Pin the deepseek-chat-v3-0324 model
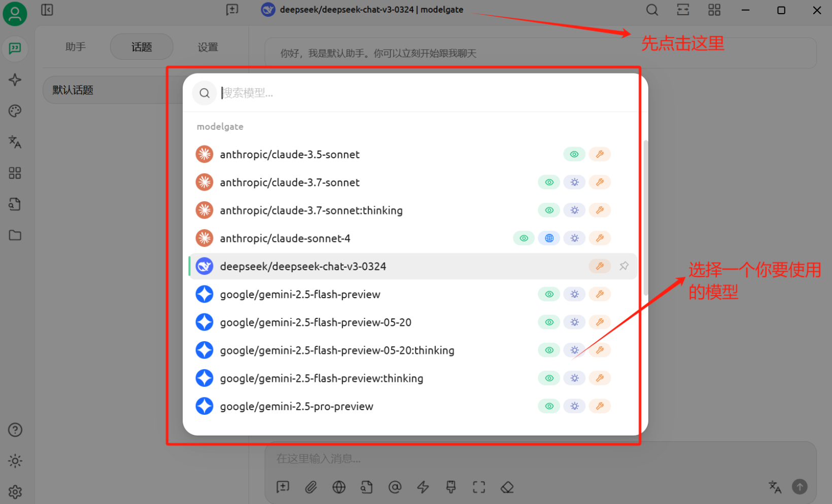 [x=624, y=266]
